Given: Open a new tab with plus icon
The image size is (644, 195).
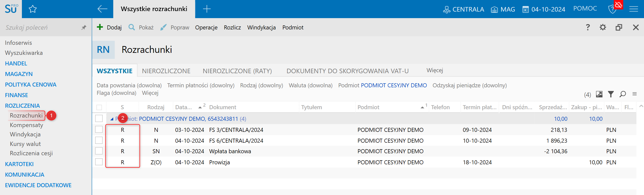Looking at the screenshot, I should click(207, 9).
